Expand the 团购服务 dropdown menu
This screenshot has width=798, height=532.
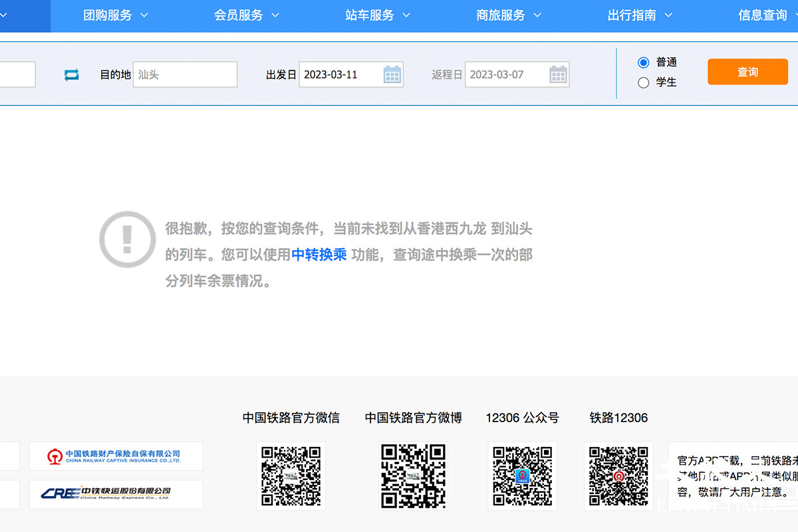(x=115, y=15)
